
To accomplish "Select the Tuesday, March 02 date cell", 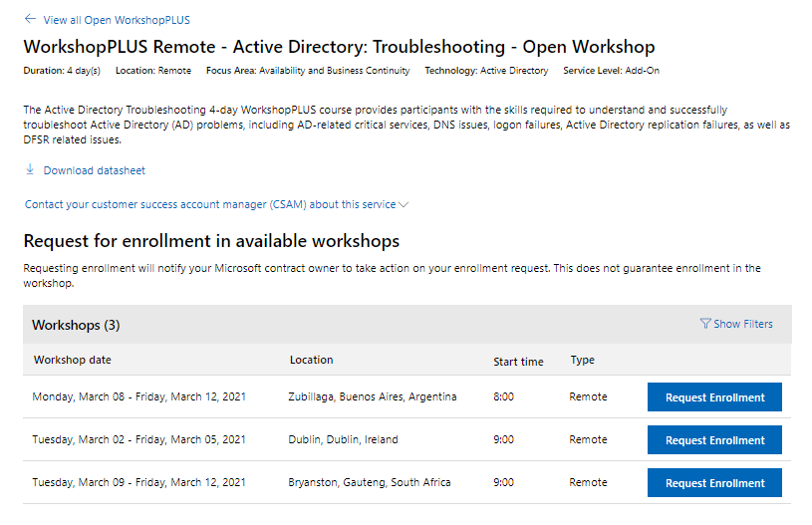I will pyautogui.click(x=138, y=439).
